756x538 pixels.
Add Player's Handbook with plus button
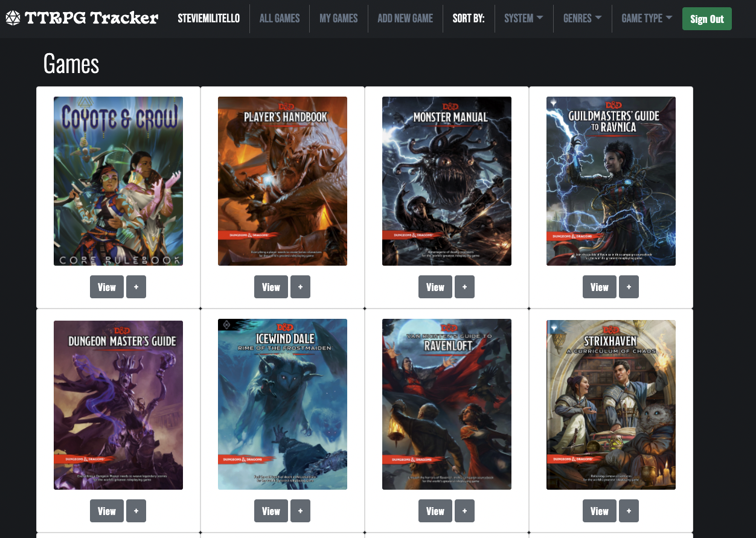pyautogui.click(x=300, y=287)
